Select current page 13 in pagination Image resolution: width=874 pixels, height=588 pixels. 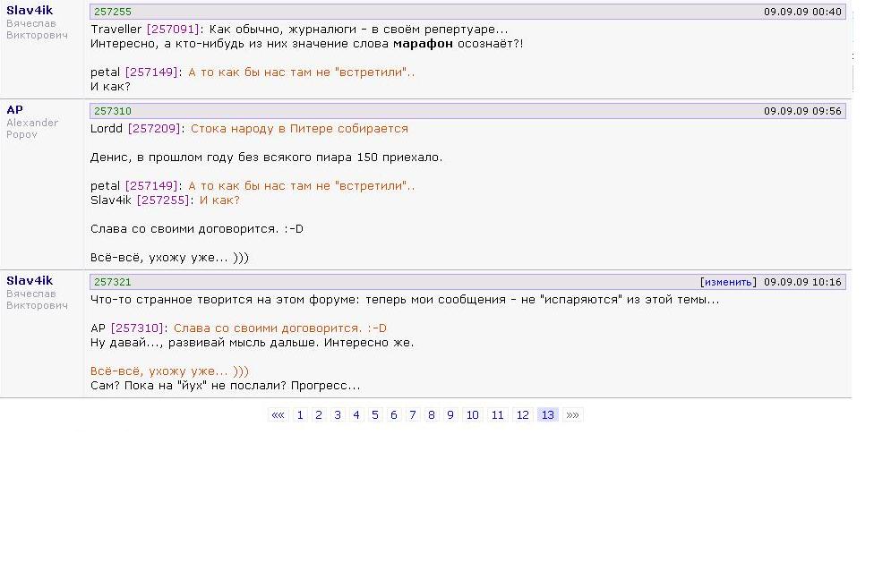point(547,415)
